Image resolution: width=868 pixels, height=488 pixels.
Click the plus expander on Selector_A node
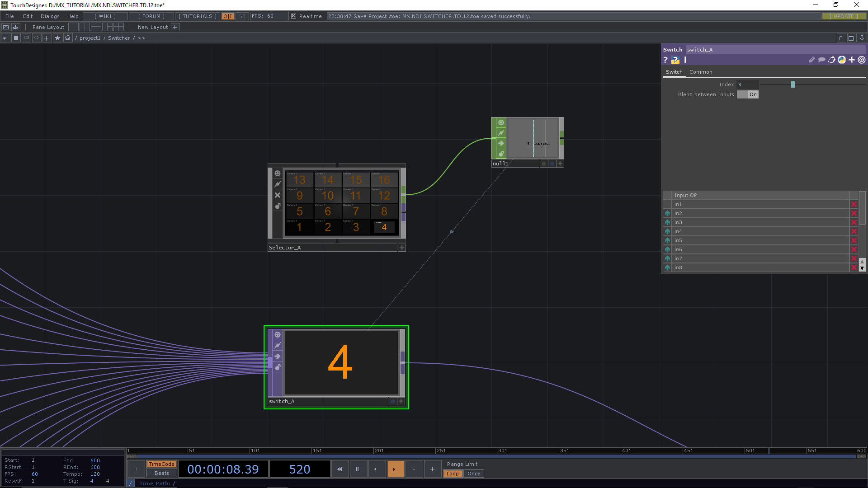402,248
